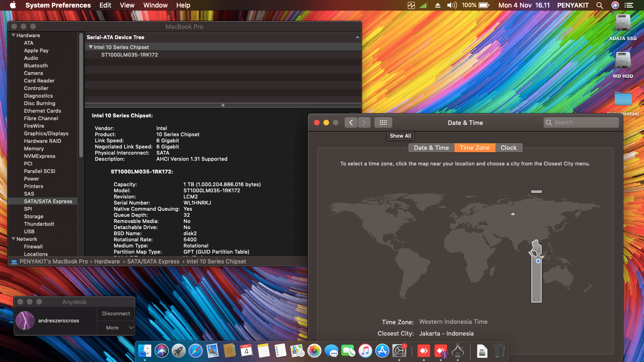Image resolution: width=644 pixels, height=362 pixels.
Task: Select Thunderbolt in the sidebar
Action: [39, 224]
